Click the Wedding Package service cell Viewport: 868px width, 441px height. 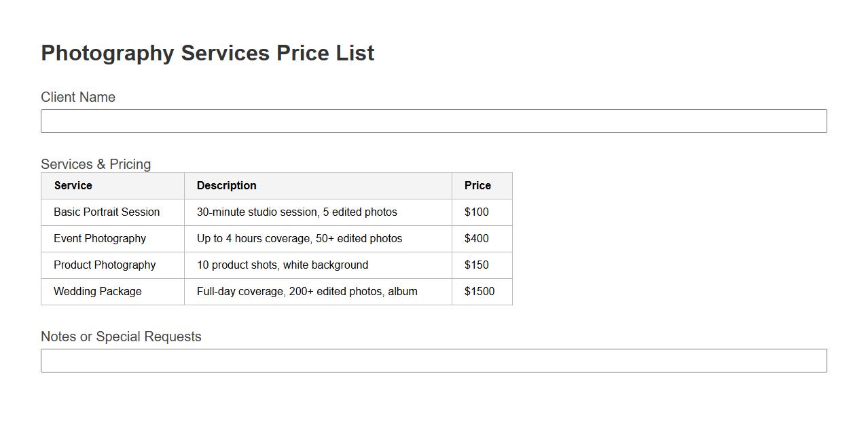click(x=98, y=292)
